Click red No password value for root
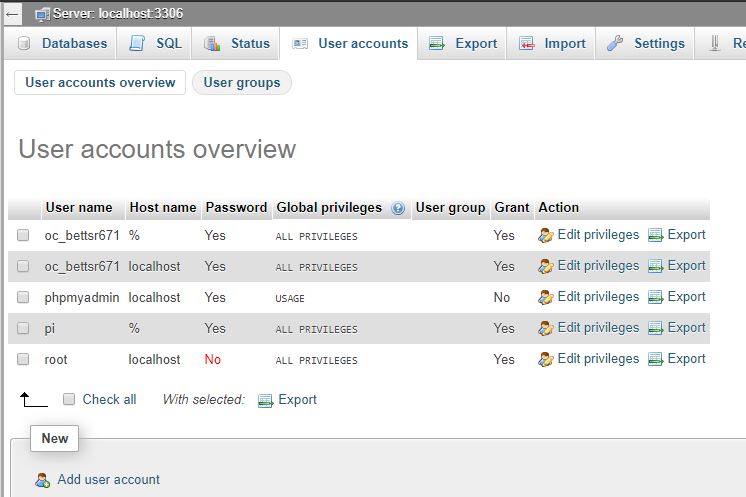 point(213,360)
